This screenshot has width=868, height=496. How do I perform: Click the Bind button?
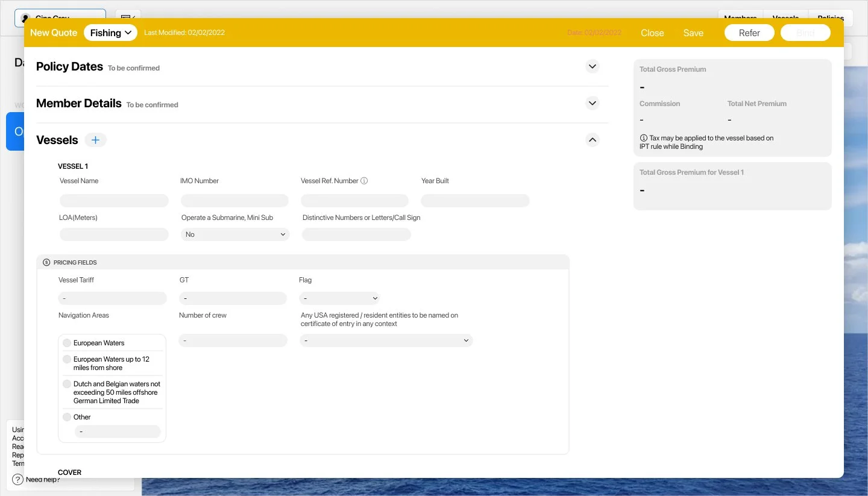(x=805, y=33)
